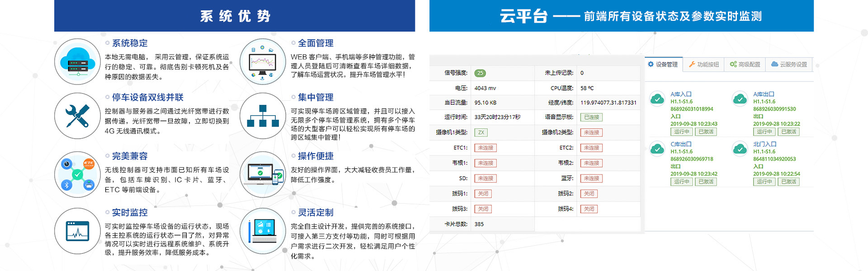Open the 功能按钮 tab
This screenshot has height=271, width=868.
tap(703, 65)
